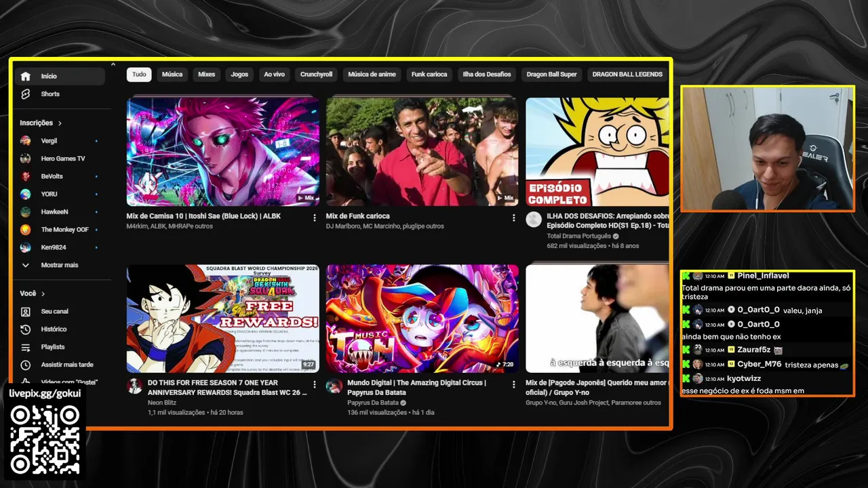Open the Papyrus Da Batata channel name
Image resolution: width=868 pixels, height=488 pixels.
point(372,403)
